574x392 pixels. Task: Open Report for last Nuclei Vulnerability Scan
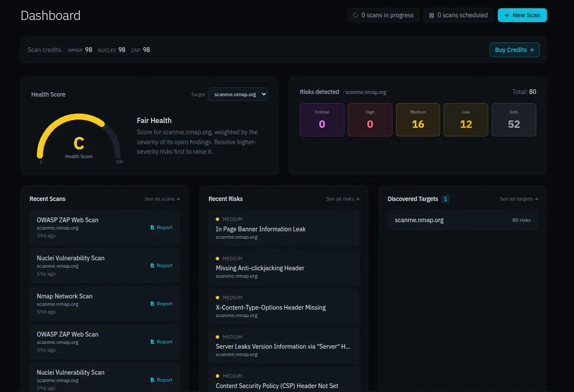(161, 380)
